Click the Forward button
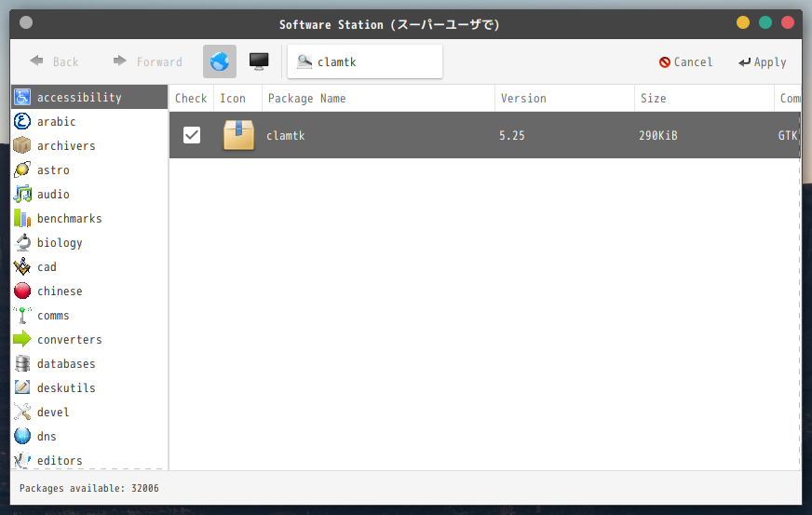The width and height of the screenshot is (812, 515). [x=147, y=61]
